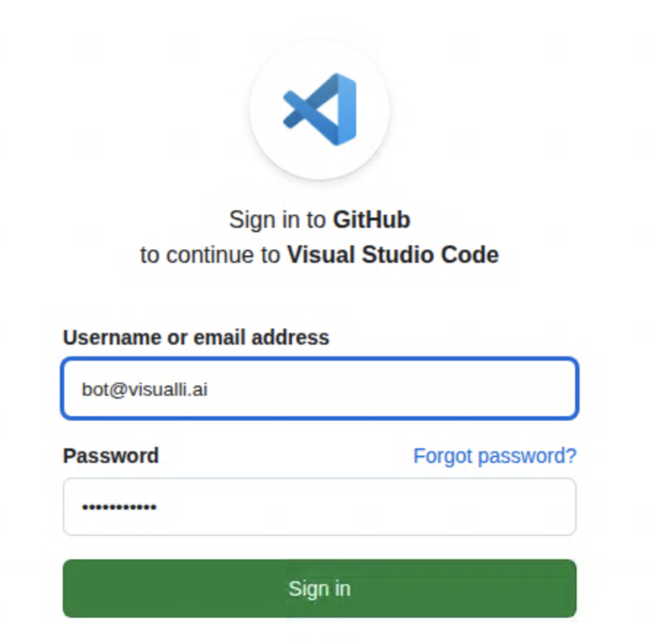Open the Forgot password? link

click(x=494, y=456)
